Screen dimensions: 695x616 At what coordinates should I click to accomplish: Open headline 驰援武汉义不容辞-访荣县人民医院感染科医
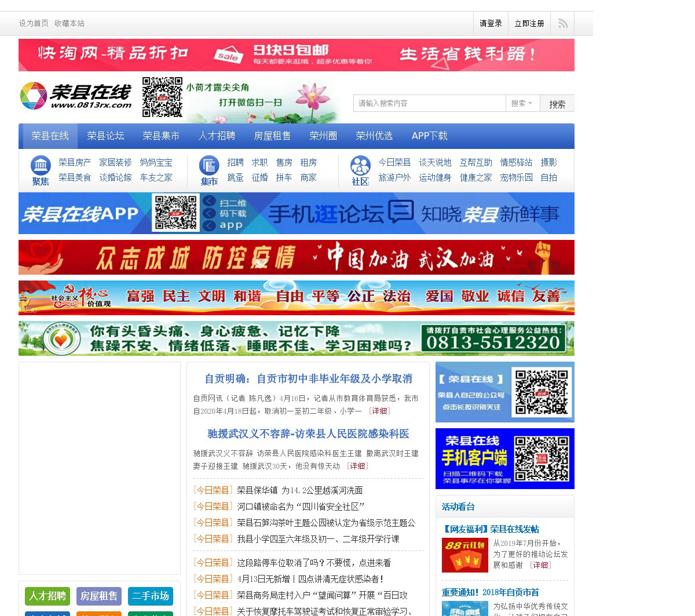[x=308, y=433]
